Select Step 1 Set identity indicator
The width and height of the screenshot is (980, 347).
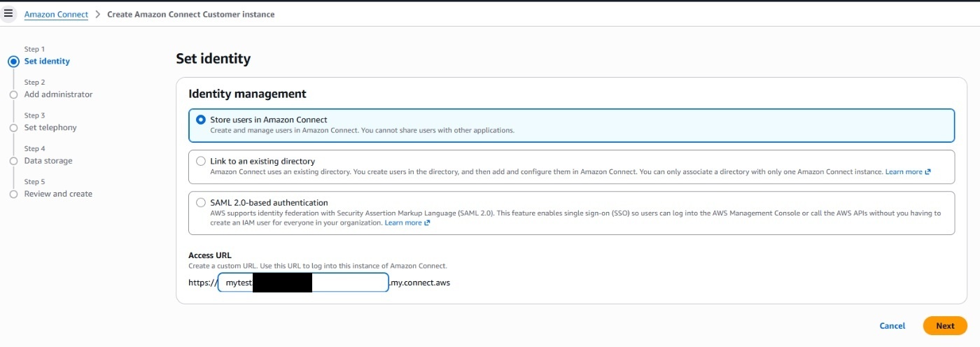tap(13, 62)
